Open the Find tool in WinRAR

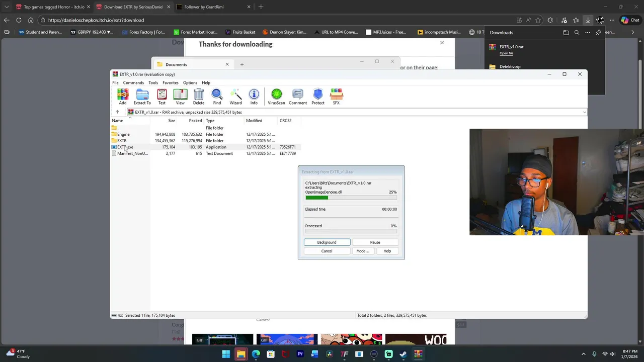[217, 97]
